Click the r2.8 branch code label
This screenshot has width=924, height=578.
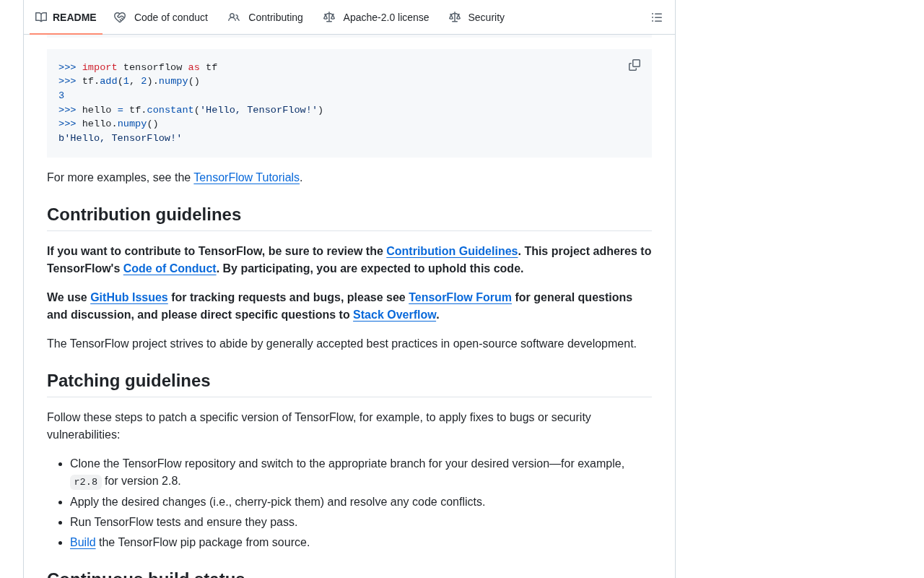click(x=86, y=482)
